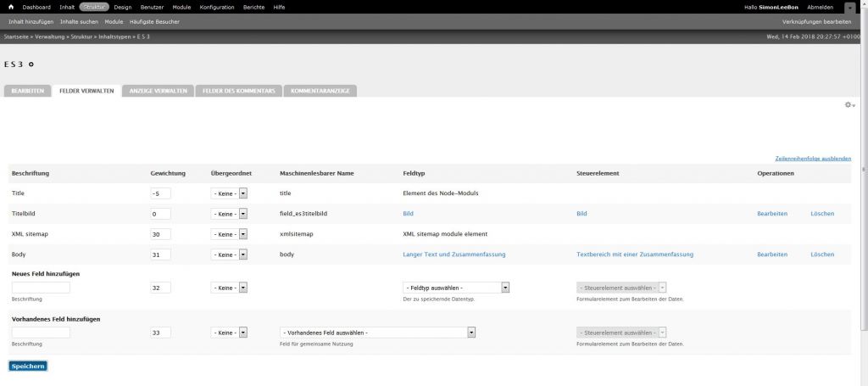This screenshot has width=868, height=386.
Task: Switch to the 'Felder des Kommentars' tab
Action: [238, 90]
